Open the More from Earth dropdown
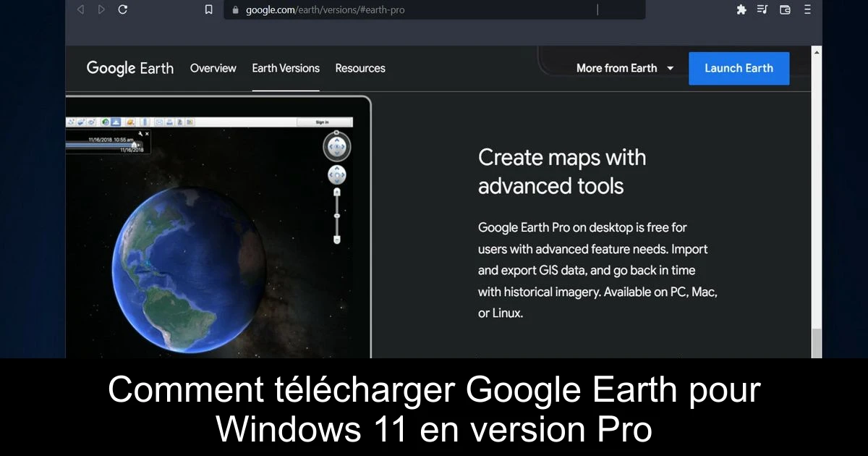This screenshot has width=868, height=456. (625, 68)
